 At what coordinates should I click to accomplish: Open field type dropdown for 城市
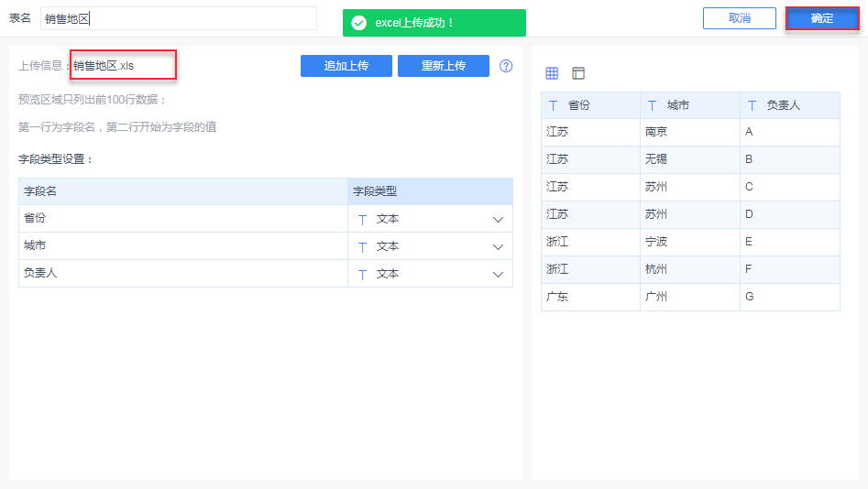coord(498,247)
